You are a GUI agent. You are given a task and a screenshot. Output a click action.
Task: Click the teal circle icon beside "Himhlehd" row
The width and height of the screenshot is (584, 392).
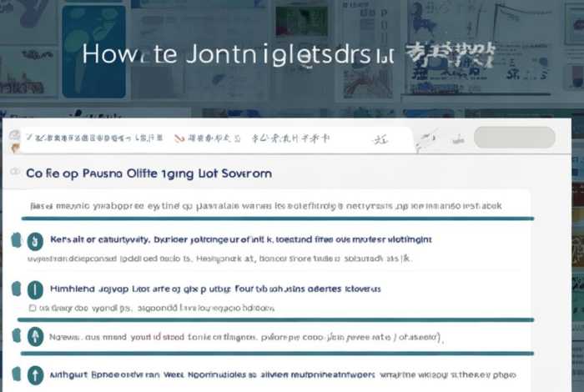35,290
